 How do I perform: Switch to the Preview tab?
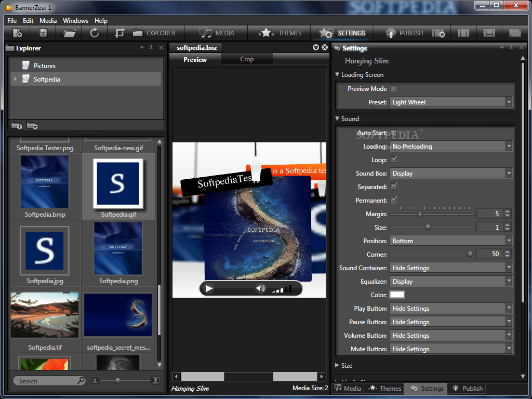195,59
